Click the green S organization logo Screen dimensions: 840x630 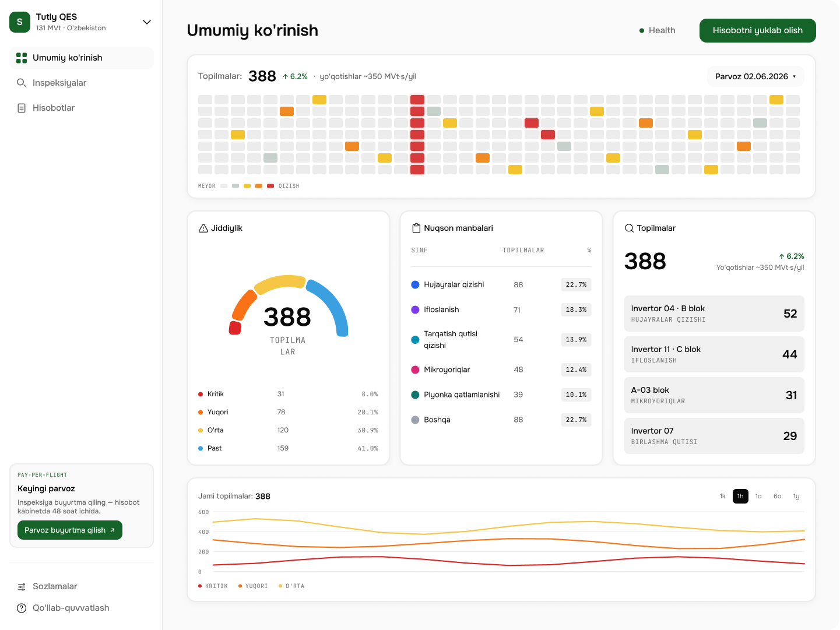coord(20,22)
